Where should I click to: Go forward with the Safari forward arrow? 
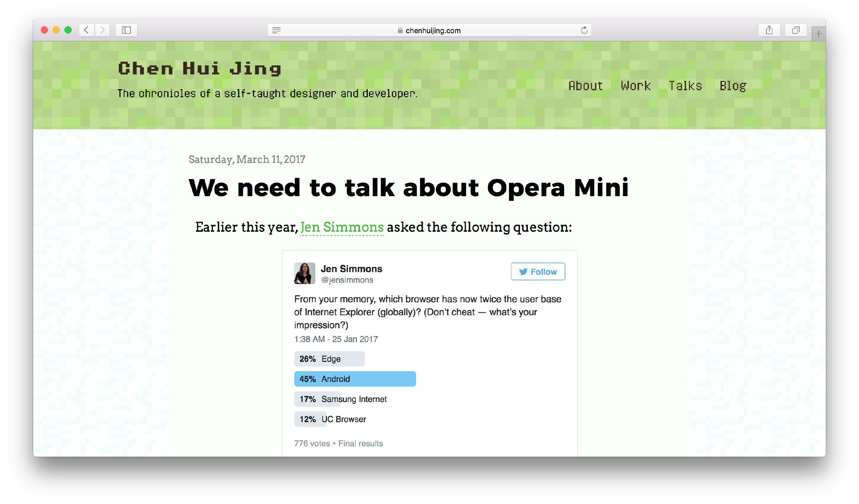click(x=102, y=30)
